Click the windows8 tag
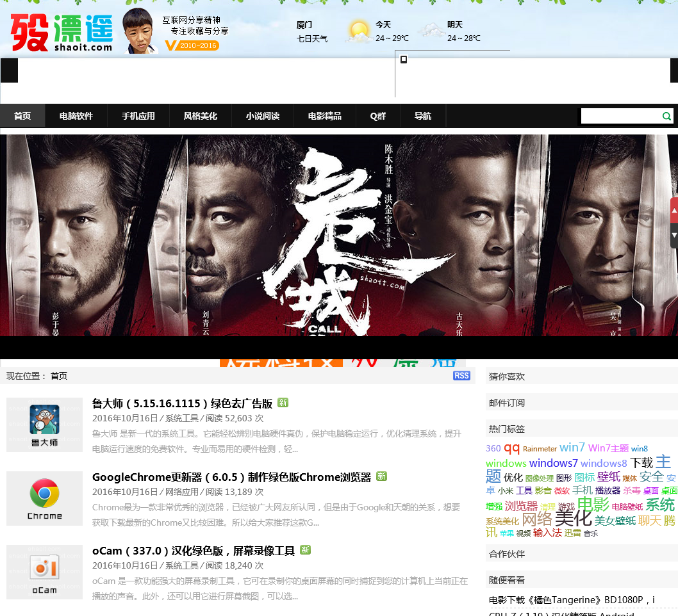This screenshot has height=616, width=678. 604,463
